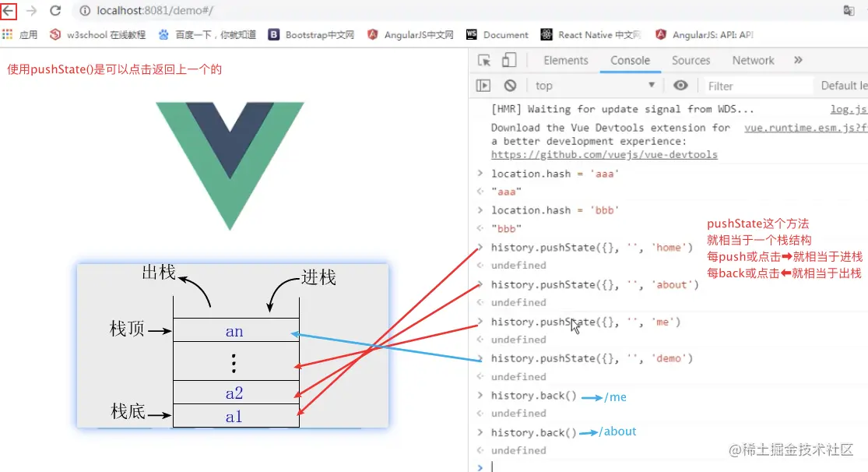Open React Native 中文网 bookmark
The width and height of the screenshot is (868, 472).
[x=591, y=34]
